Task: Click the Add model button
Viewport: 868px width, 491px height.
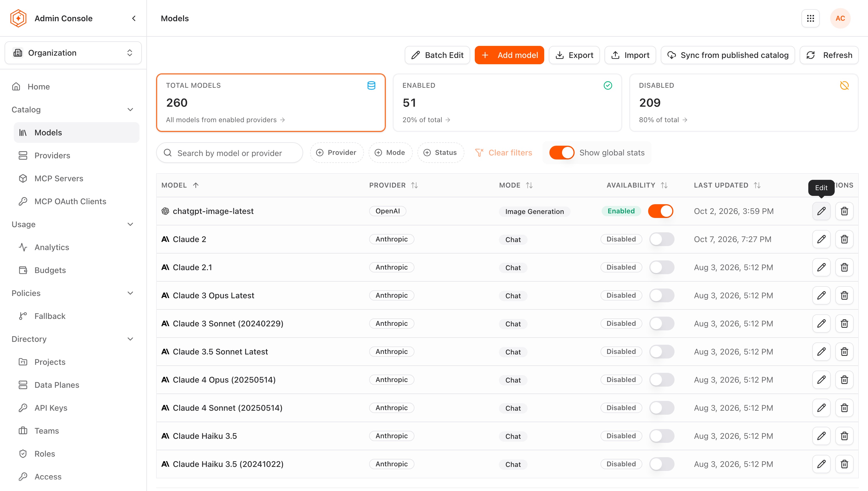Action: pyautogui.click(x=509, y=55)
